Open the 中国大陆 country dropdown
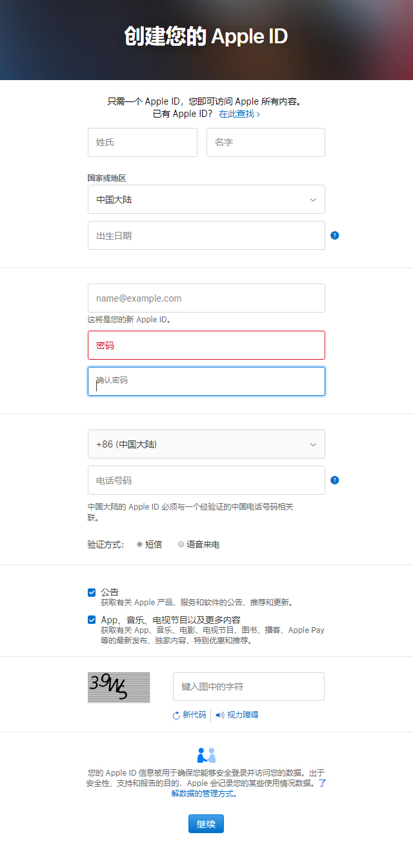This screenshot has height=868, width=413. click(206, 200)
